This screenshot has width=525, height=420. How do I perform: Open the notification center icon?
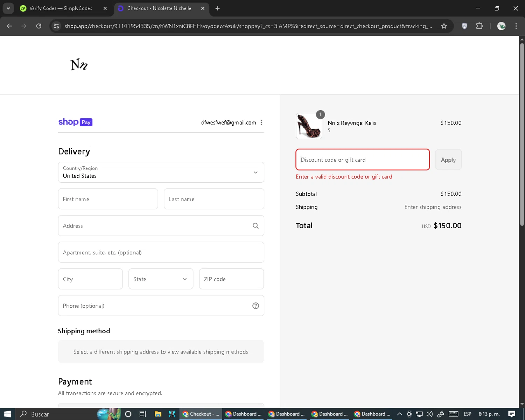512,414
